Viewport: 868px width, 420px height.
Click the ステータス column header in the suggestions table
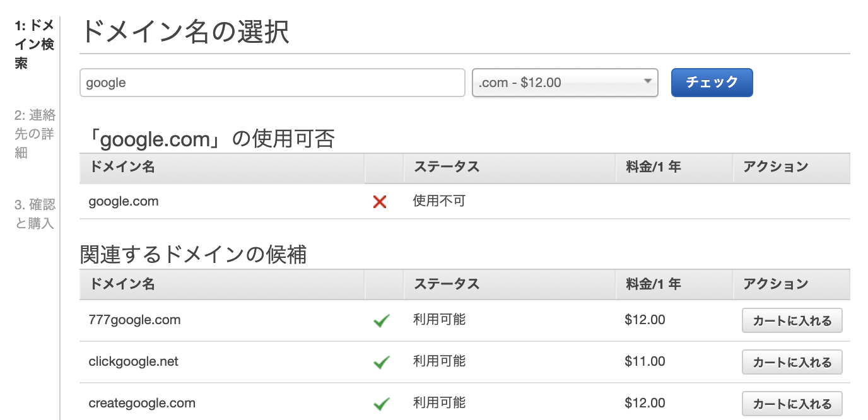point(447,284)
